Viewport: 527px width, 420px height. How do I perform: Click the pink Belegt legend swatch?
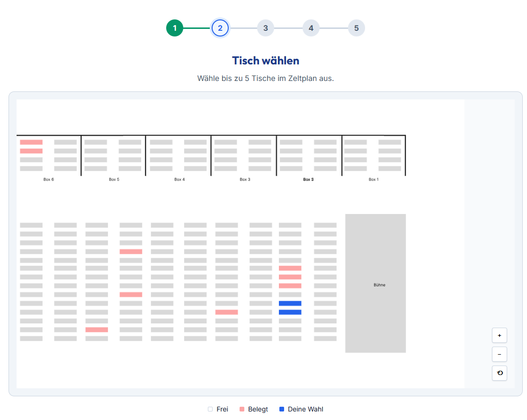pos(242,409)
